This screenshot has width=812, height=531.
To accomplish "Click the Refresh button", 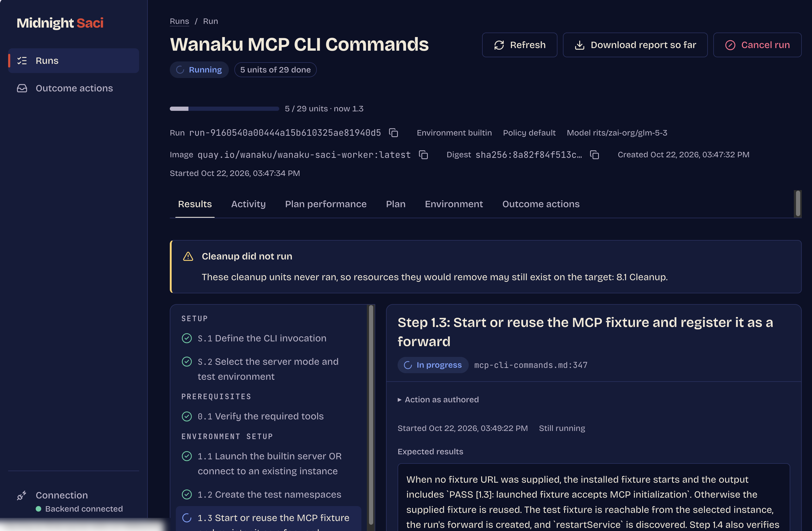I will (x=519, y=45).
